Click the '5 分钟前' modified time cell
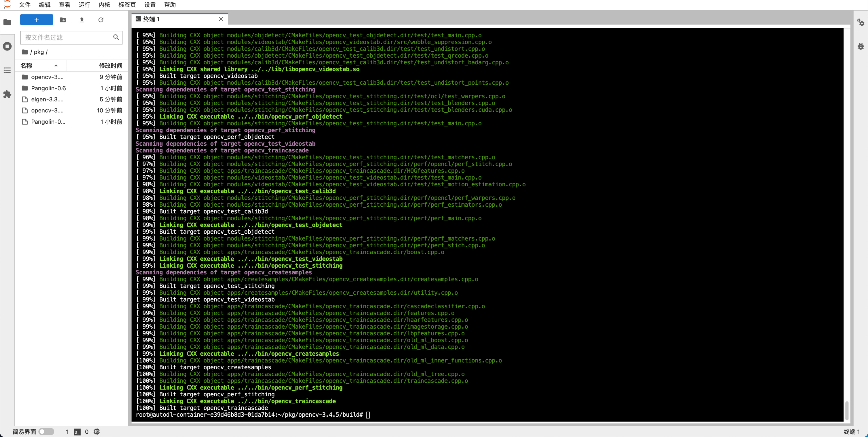Viewport: 868px width, 437px height. (111, 99)
